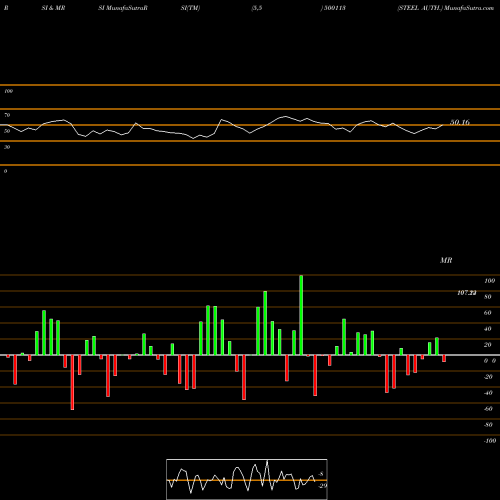Click the tallest green MR bar
The width and height of the screenshot is (500, 500).
tap(301, 315)
